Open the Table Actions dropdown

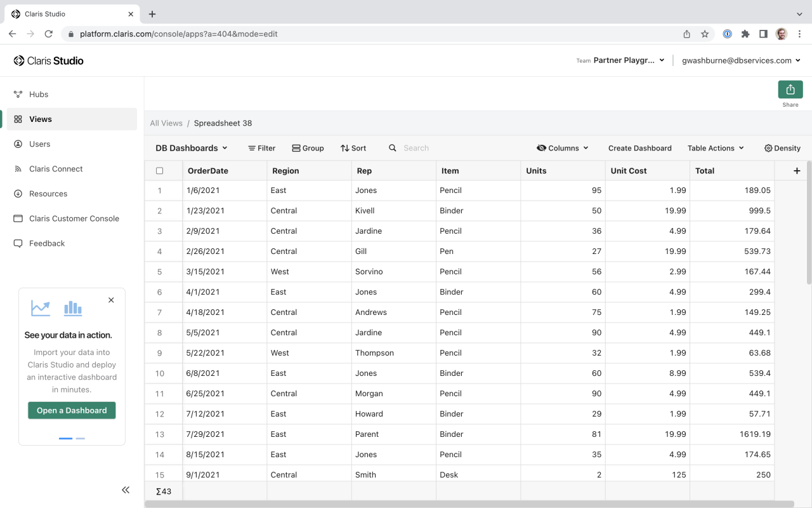[716, 148]
